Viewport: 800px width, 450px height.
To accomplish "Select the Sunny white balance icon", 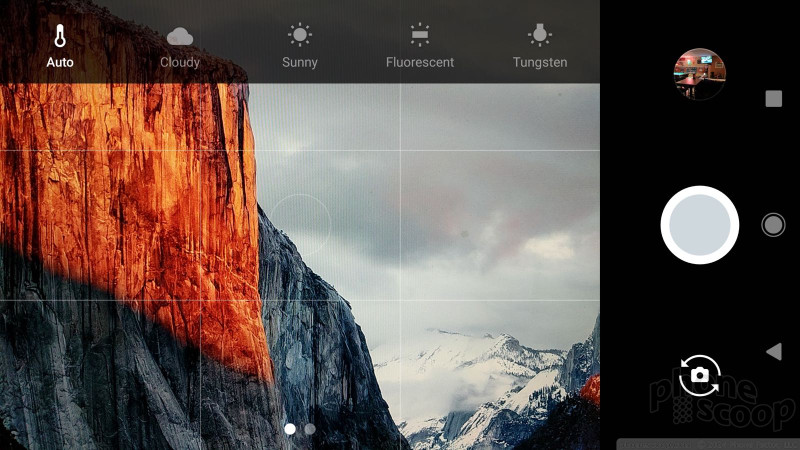I will click(299, 35).
